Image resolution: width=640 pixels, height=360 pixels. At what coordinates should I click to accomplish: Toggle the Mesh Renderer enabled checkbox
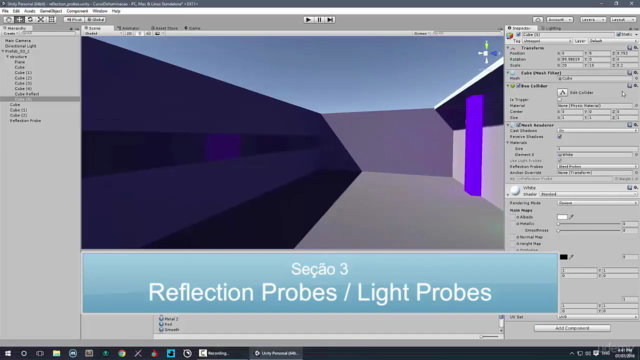pos(518,125)
